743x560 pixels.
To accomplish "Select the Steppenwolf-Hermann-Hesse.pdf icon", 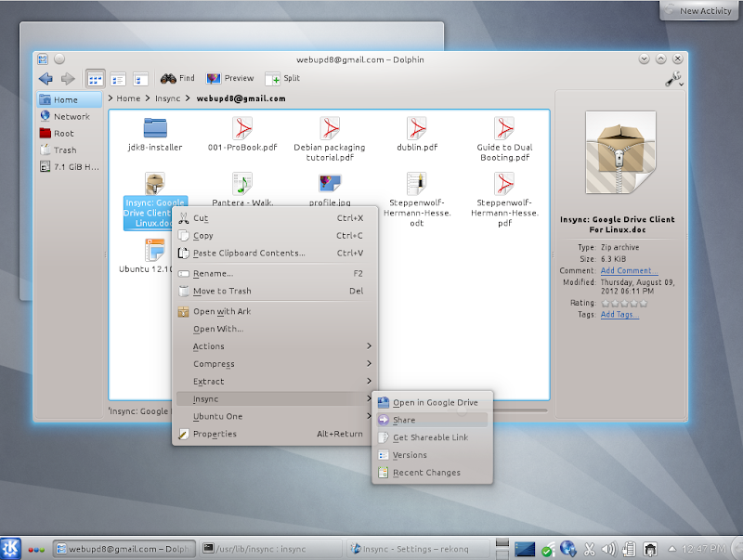I will tap(504, 183).
